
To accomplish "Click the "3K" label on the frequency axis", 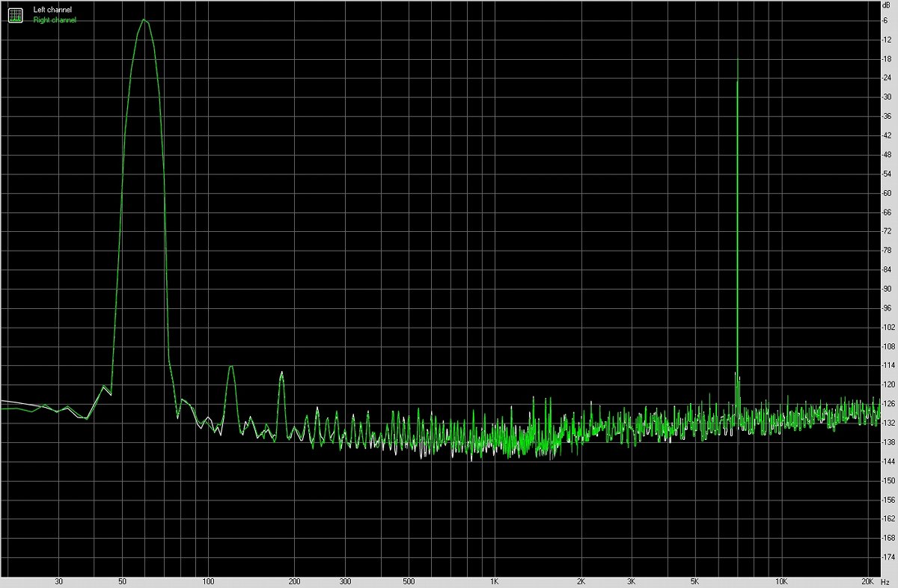I will (x=632, y=581).
